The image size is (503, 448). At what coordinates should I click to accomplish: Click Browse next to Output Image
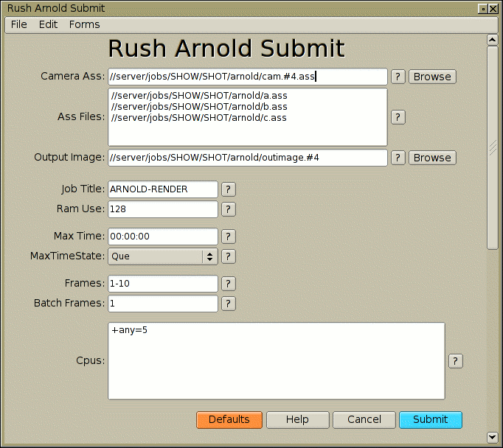point(431,158)
